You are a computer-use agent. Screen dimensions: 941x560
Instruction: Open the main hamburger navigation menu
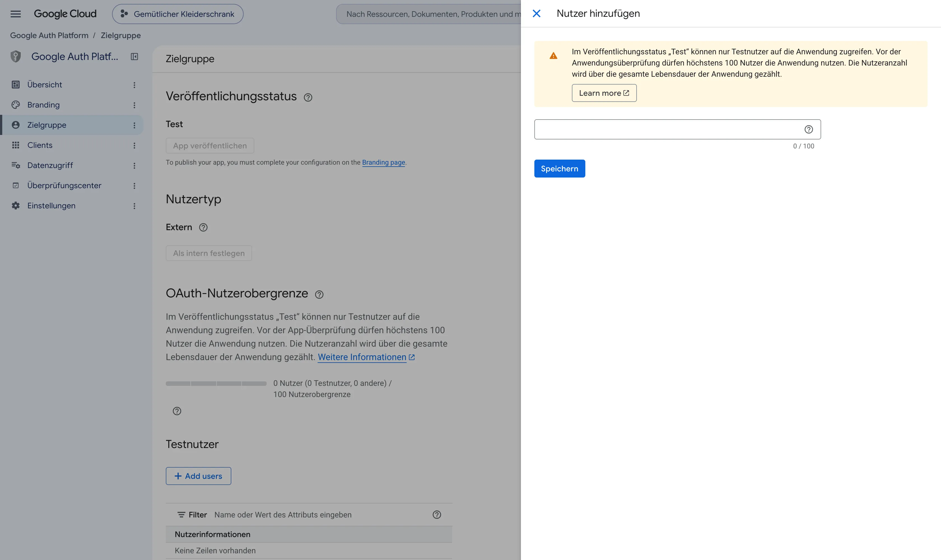(x=15, y=14)
